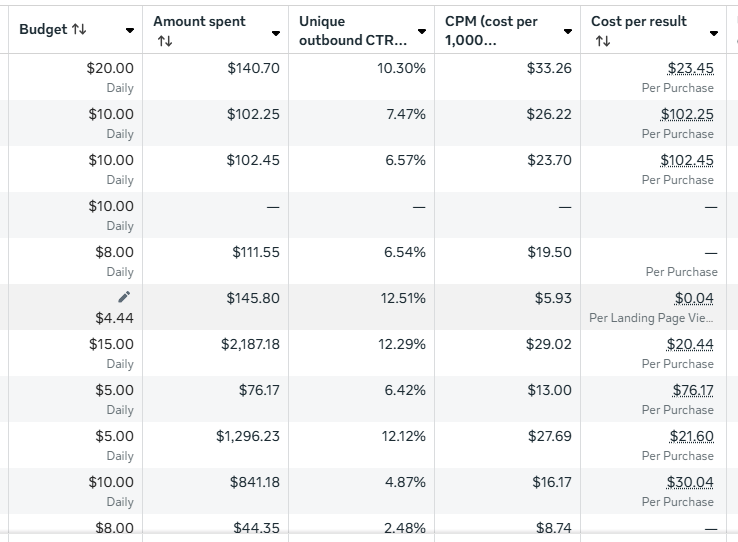
Task: Click the CPM cost per 1,000 header
Action: click(x=498, y=31)
